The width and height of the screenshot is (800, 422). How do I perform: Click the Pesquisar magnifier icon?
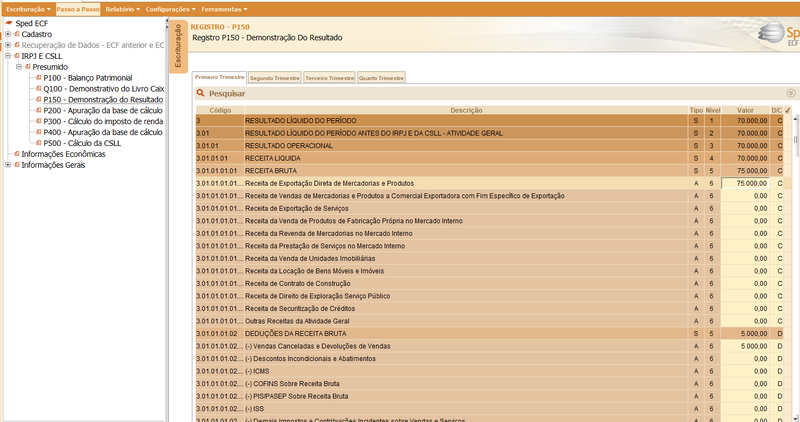pos(201,93)
